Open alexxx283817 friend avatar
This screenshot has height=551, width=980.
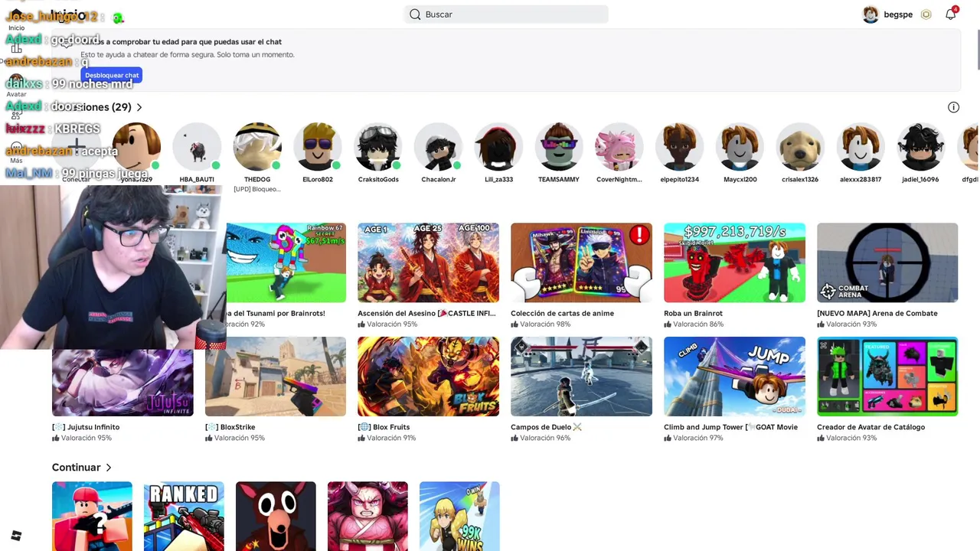pos(861,147)
